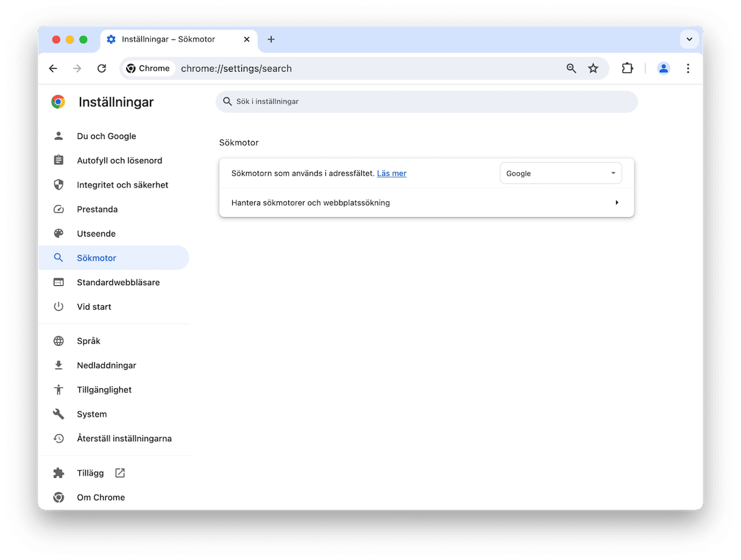Close the Inställningar – Sökmotor tab
The image size is (741, 560).
pyautogui.click(x=247, y=40)
